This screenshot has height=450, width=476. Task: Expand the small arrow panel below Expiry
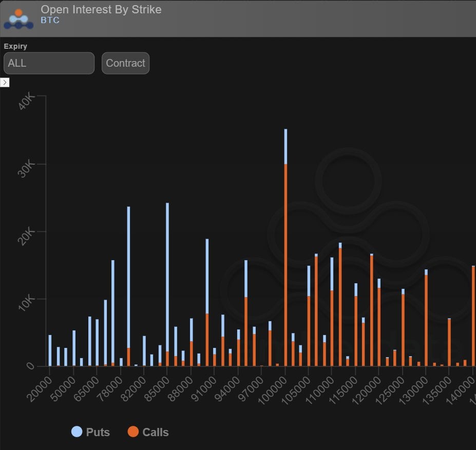[x=5, y=83]
